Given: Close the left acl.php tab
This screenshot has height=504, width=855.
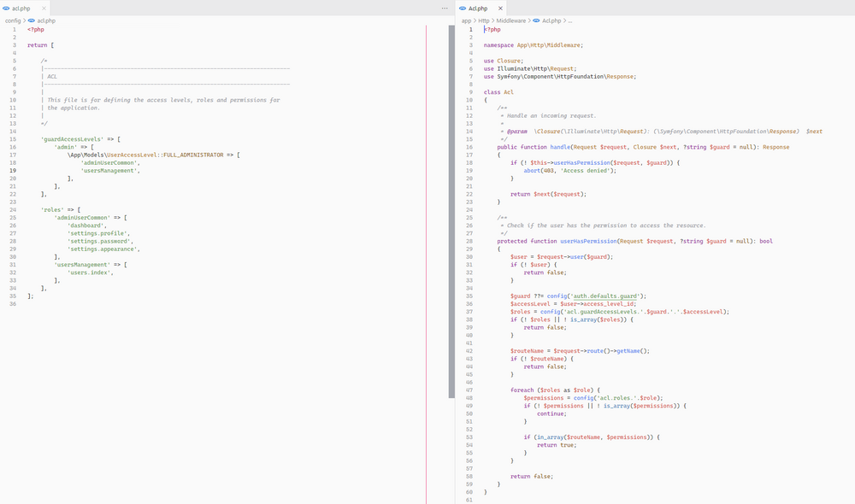Looking at the screenshot, I should click(44, 9).
